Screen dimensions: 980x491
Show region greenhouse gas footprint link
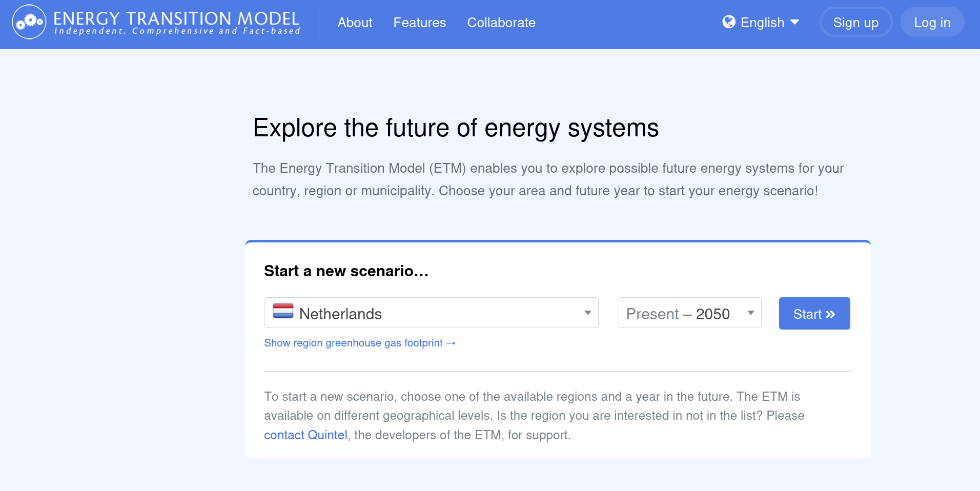point(359,343)
